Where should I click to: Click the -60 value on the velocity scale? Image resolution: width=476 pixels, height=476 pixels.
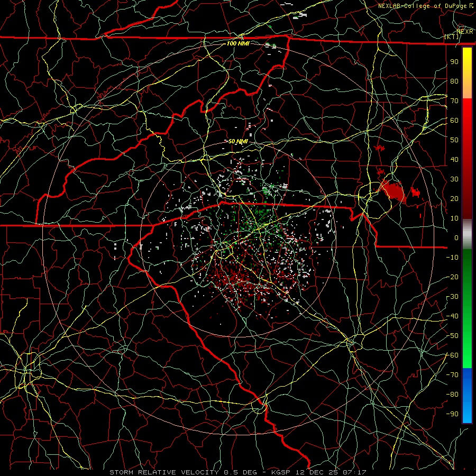tap(452, 355)
